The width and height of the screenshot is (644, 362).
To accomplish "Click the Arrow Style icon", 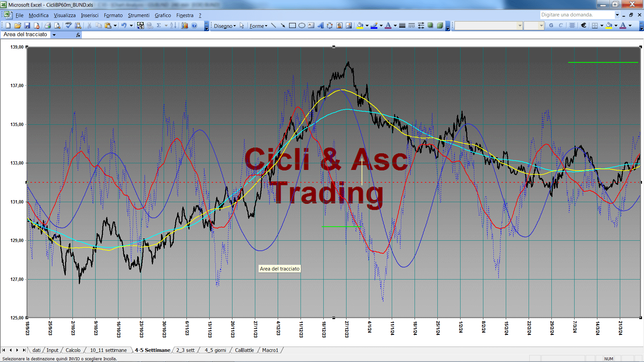I will coord(421,26).
